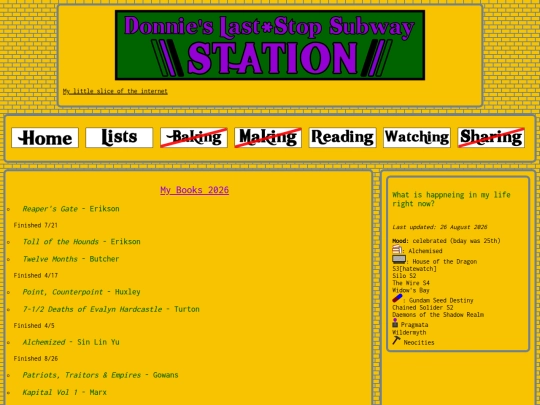Select the crossed-out Baking button
The width and height of the screenshot is (540, 405).
(194, 138)
